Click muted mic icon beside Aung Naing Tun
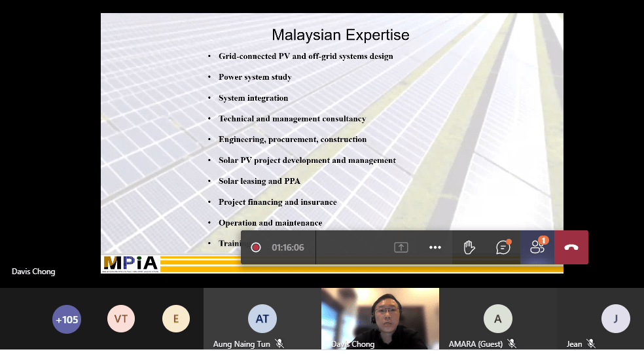Viewport: 644px width, 354px height. coord(279,344)
